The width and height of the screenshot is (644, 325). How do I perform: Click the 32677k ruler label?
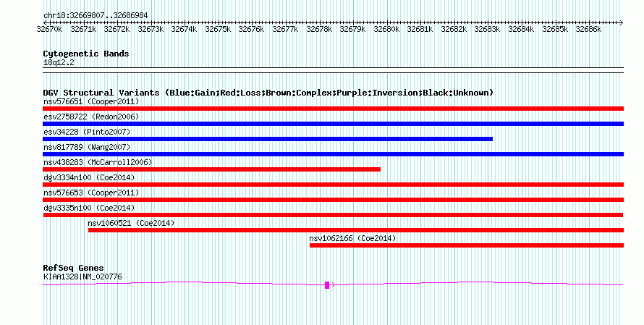285,29
